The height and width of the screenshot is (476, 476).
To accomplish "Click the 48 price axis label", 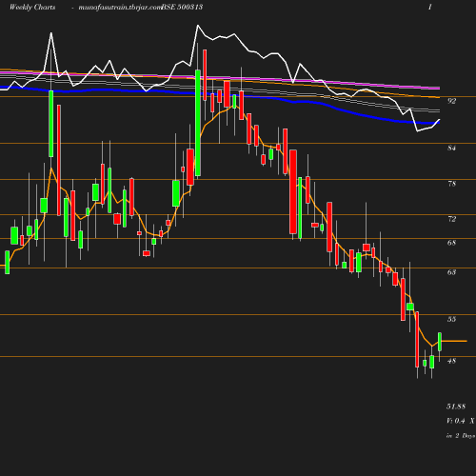I will [x=451, y=361].
